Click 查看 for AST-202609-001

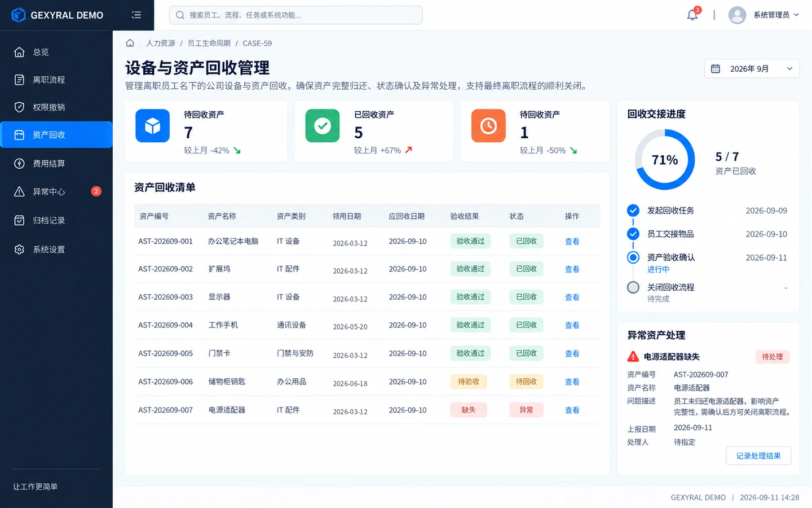click(572, 242)
